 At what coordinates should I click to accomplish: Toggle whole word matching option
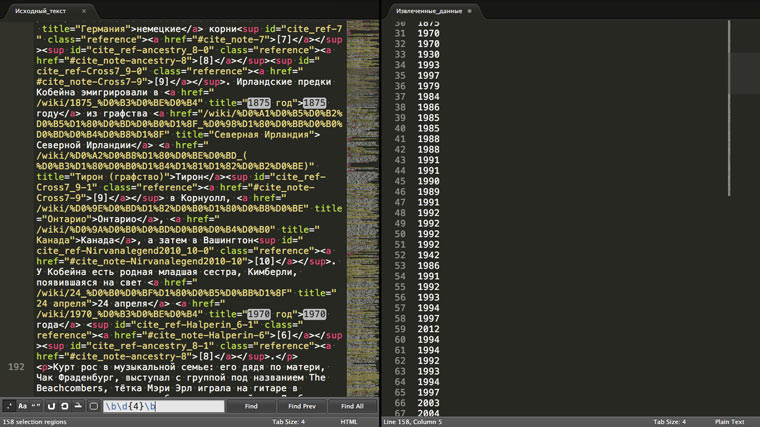point(37,407)
